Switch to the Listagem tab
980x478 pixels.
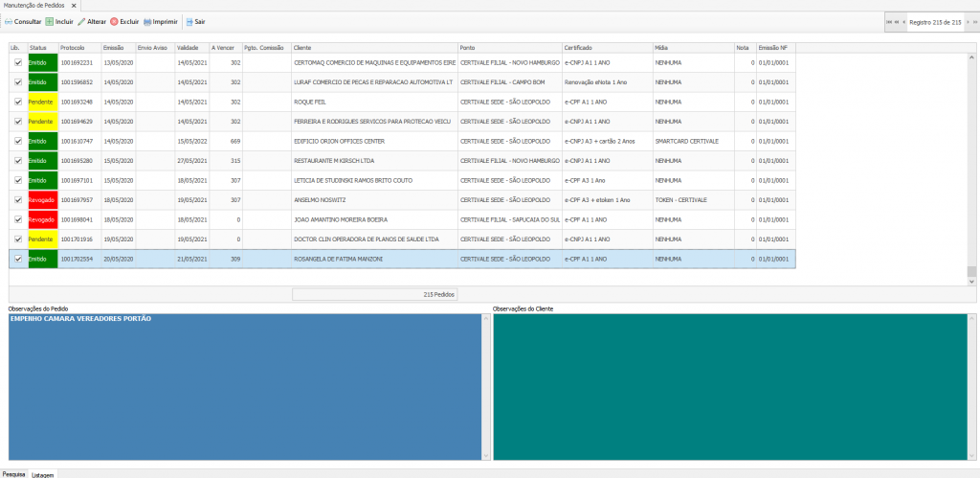(42, 473)
